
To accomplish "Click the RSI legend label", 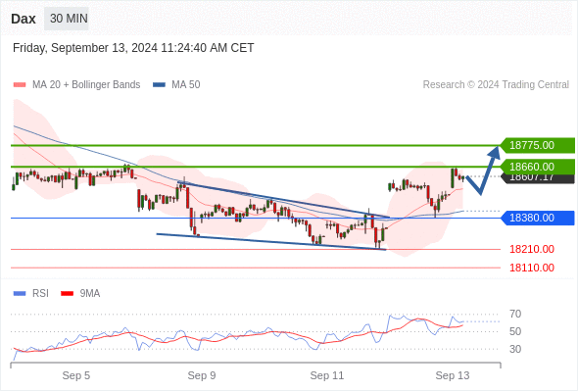I will [40, 294].
